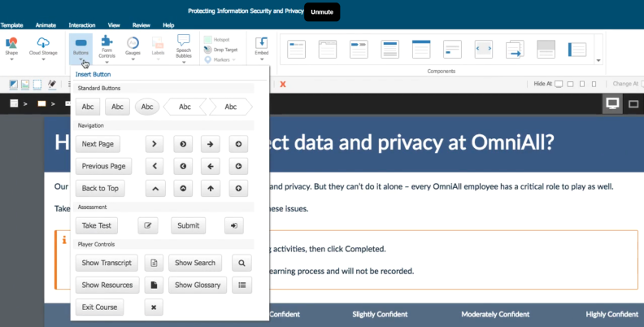Screen dimensions: 644x327
Task: Insert the Next Page chevron icon button
Action: [154, 144]
